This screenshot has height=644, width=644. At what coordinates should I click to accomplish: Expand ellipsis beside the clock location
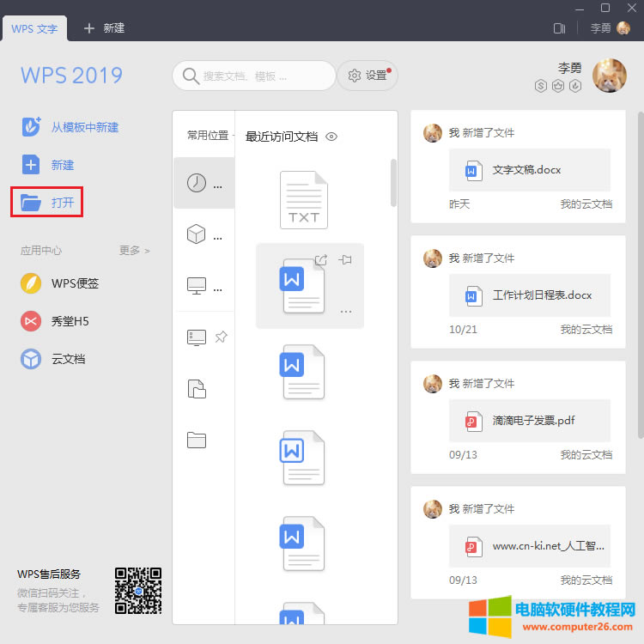[x=218, y=187]
